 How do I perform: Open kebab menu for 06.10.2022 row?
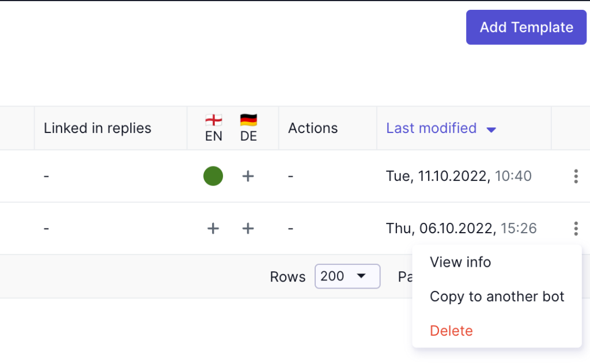click(576, 228)
